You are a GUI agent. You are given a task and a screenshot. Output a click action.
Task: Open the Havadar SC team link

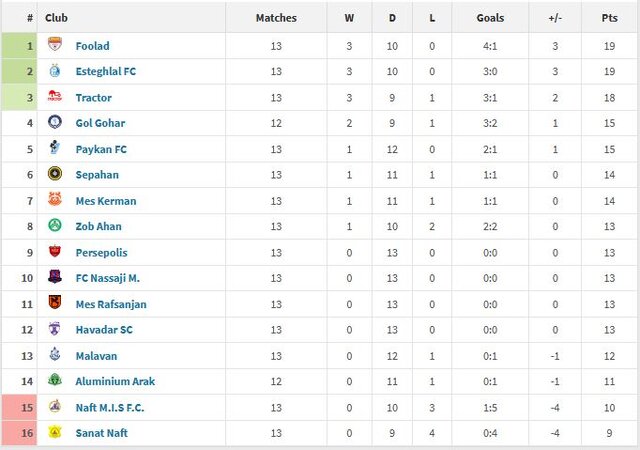[x=104, y=330]
